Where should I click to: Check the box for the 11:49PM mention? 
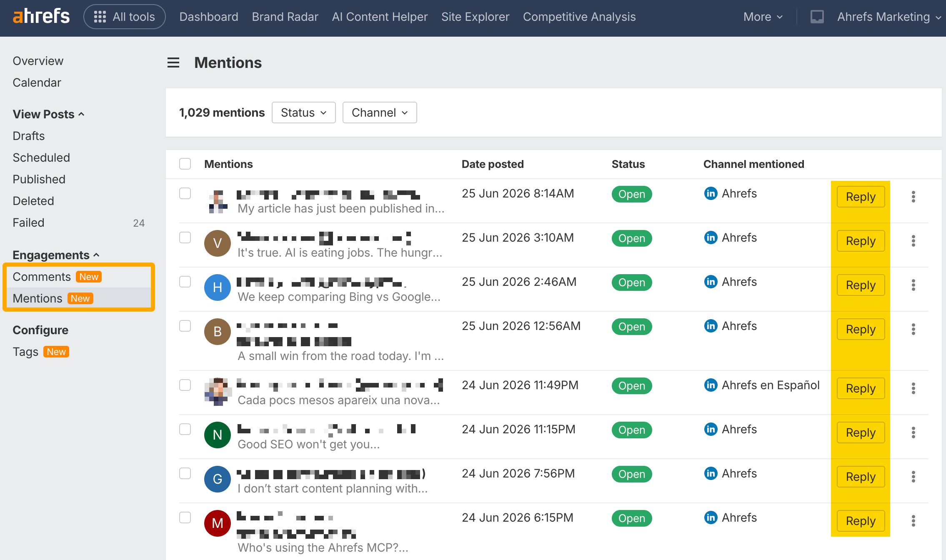pyautogui.click(x=185, y=385)
